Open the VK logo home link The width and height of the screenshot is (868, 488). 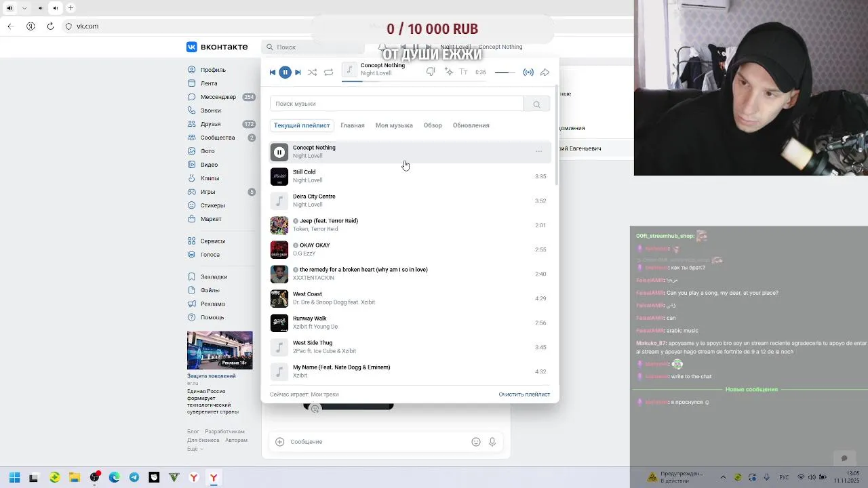pyautogui.click(x=217, y=47)
